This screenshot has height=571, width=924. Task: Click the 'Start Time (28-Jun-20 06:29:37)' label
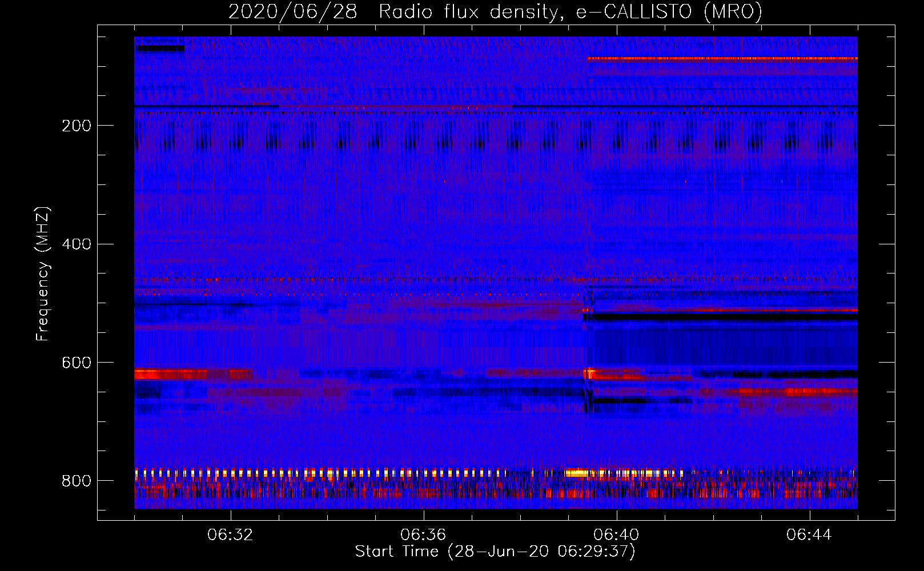(x=495, y=552)
